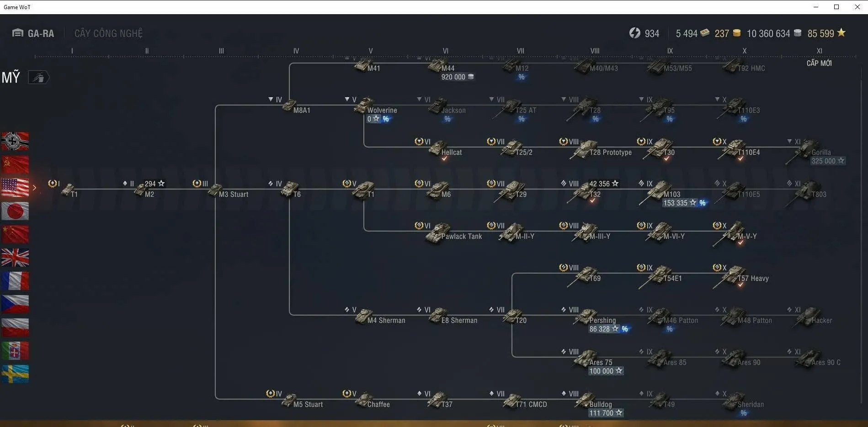Image resolution: width=868 pixels, height=427 pixels.
Task: Click the M103 153 335 XP discount label
Action: click(684, 203)
